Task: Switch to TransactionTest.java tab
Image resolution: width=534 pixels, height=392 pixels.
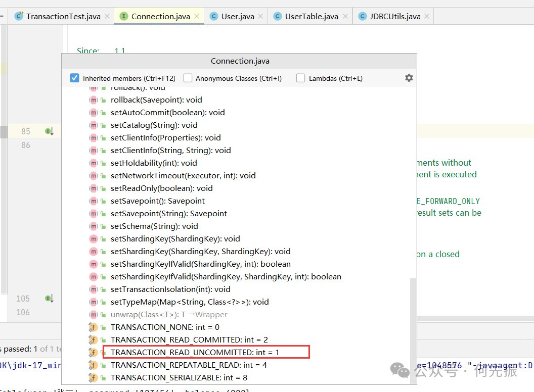Action: click(63, 16)
